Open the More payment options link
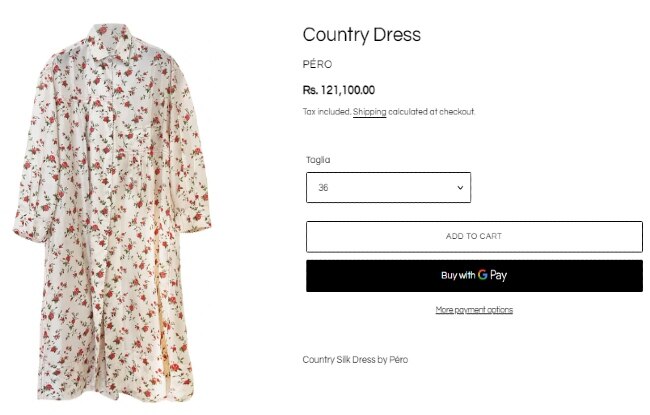 point(474,310)
